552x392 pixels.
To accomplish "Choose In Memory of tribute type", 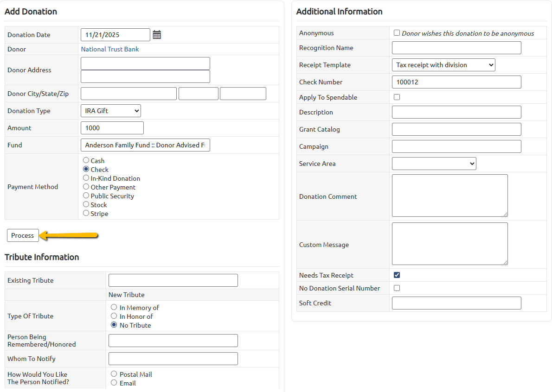I will pyautogui.click(x=114, y=307).
